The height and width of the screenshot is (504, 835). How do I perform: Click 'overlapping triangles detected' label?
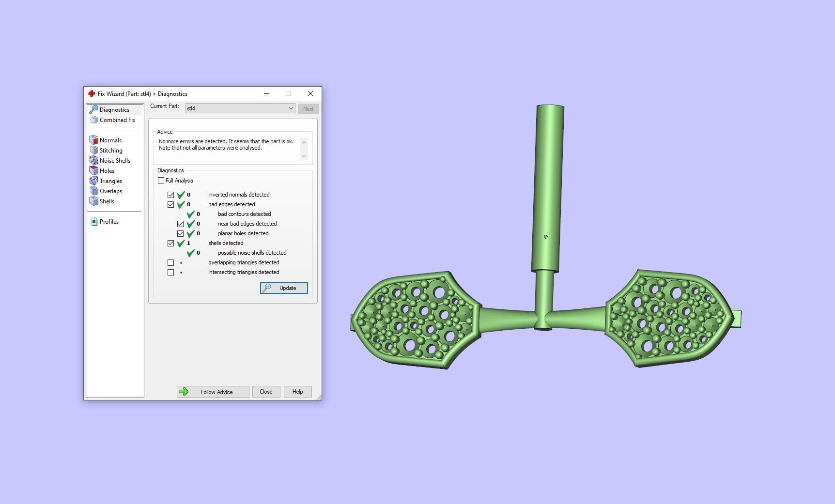coord(244,262)
